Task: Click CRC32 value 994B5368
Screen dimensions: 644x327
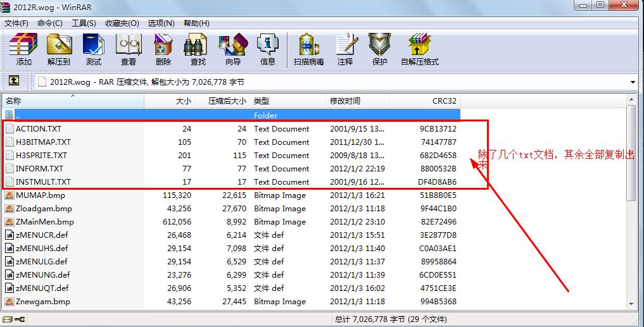Action: click(438, 302)
